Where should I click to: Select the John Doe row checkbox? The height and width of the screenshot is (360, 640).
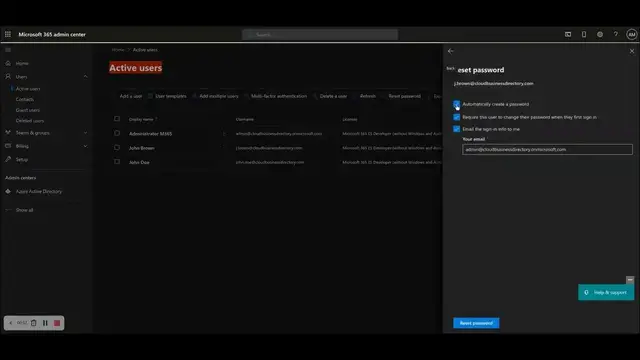pyautogui.click(x=117, y=162)
